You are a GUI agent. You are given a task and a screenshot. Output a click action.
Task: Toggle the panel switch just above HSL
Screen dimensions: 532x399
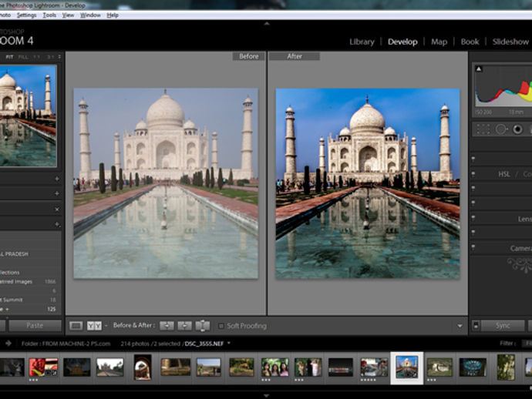coord(473,159)
